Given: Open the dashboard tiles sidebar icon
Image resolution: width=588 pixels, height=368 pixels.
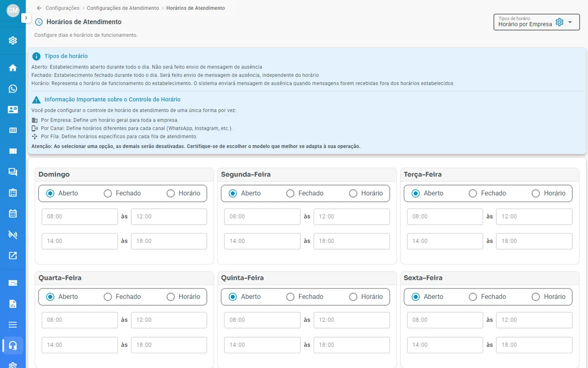Looking at the screenshot, I should 13,283.
